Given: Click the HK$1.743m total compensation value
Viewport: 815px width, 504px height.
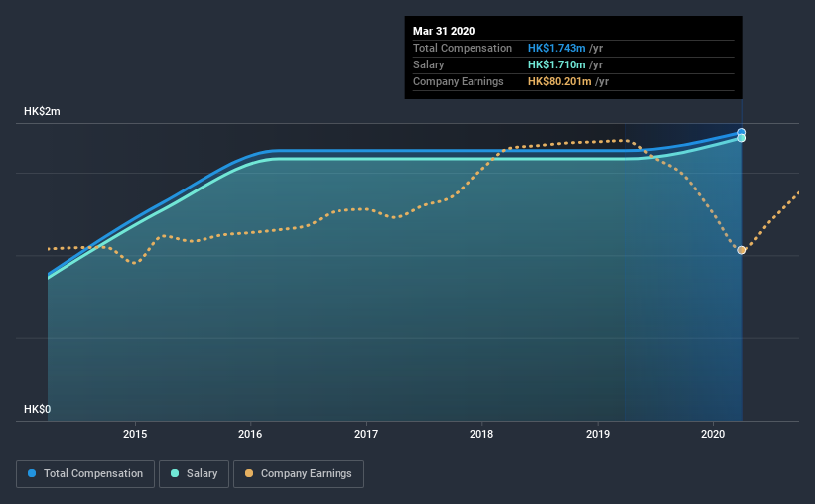Looking at the screenshot, I should 556,48.
